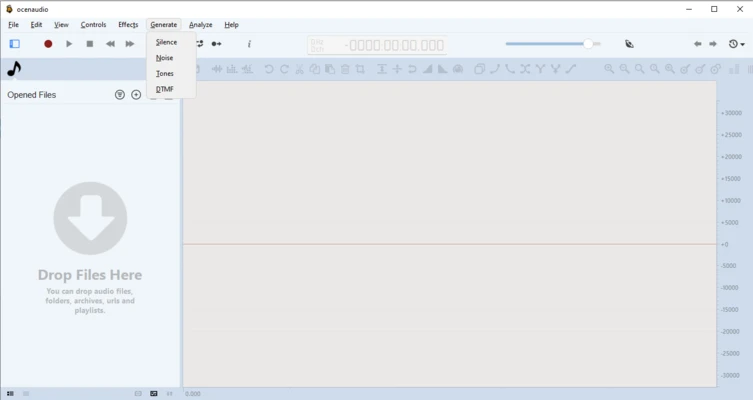The width and height of the screenshot is (753, 400).
Task: Open the Help menu
Action: 231,24
